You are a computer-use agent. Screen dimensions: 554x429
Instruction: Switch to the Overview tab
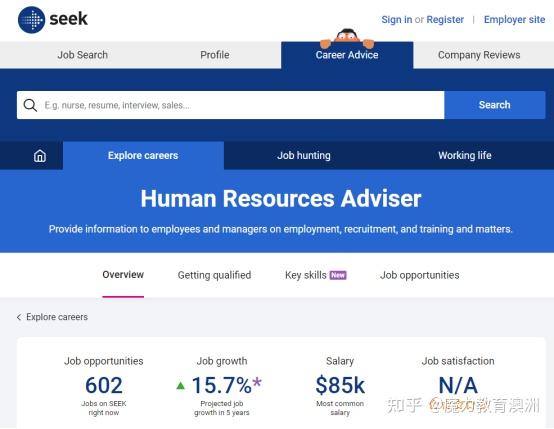click(123, 275)
